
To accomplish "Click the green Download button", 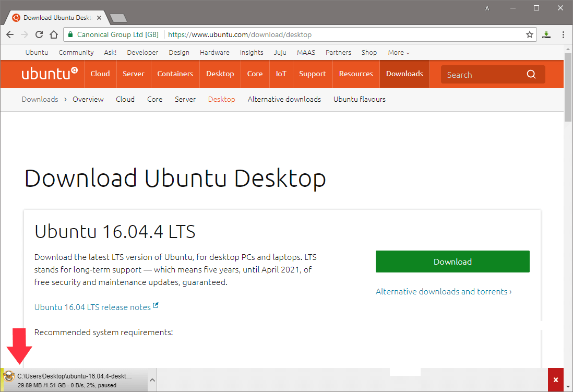I will (452, 262).
